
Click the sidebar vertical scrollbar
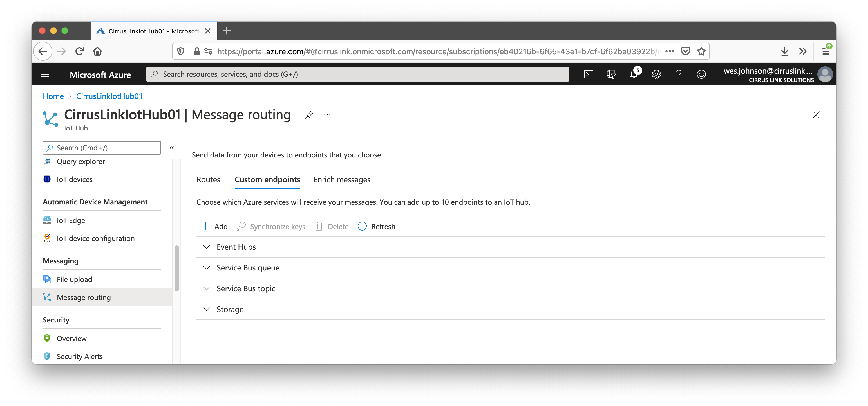pos(176,268)
